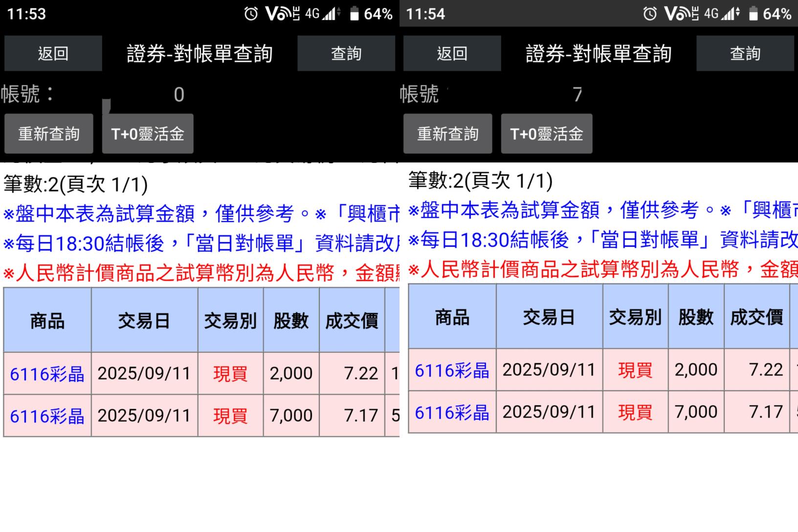This screenshot has width=798, height=532.
Task: Tap the 證券-對帳單查詢 title in the left screenshot
Action: (x=199, y=53)
